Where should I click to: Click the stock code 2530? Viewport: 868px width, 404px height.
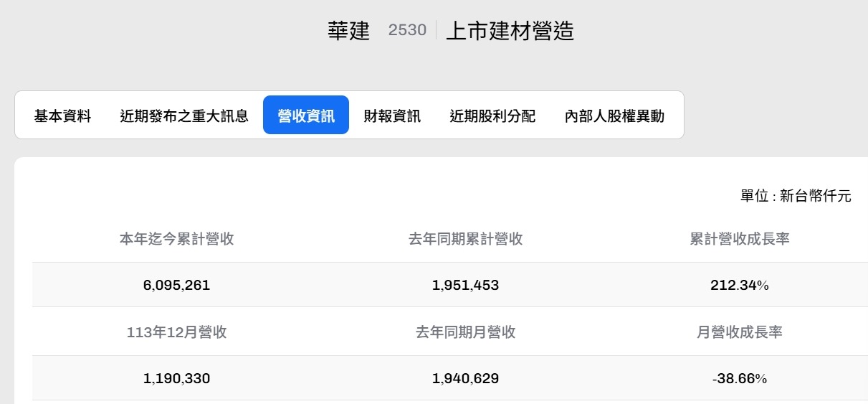point(407,30)
